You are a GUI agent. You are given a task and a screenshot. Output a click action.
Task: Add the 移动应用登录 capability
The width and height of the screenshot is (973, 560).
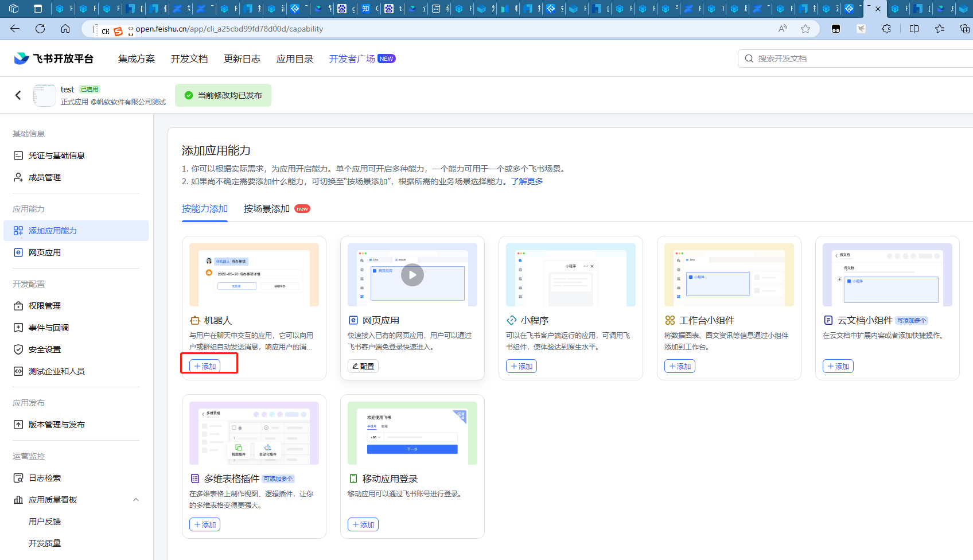(363, 524)
